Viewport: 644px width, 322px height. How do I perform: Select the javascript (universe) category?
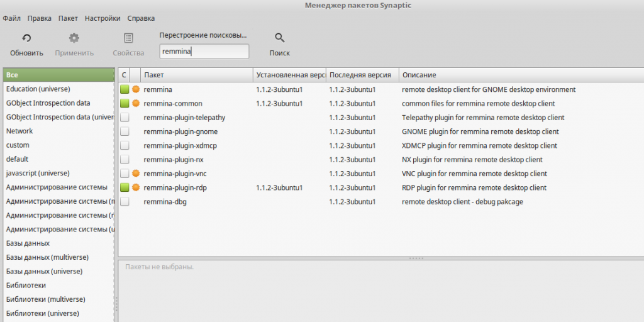tap(58, 173)
